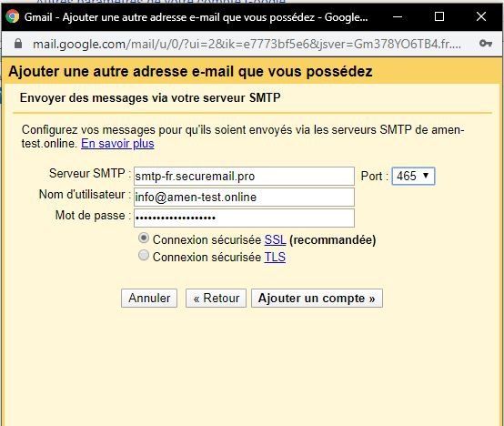
Task: Click the Annuler button
Action: (x=149, y=298)
